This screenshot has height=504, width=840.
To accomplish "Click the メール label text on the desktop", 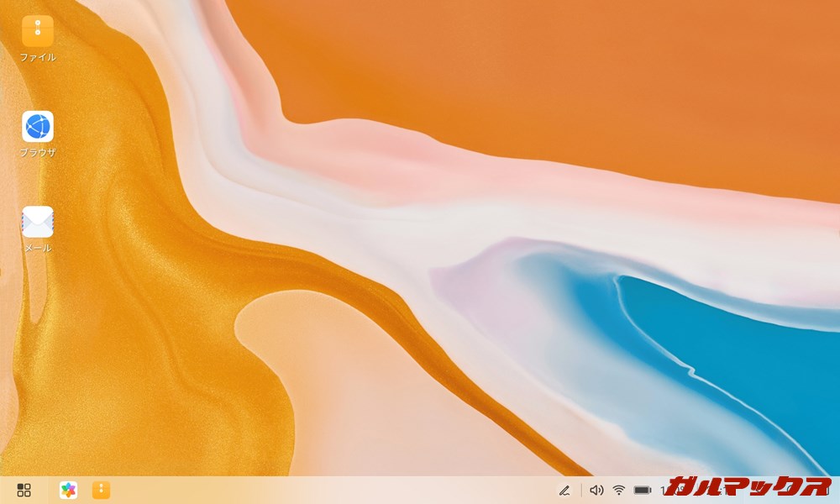I will click(36, 248).
